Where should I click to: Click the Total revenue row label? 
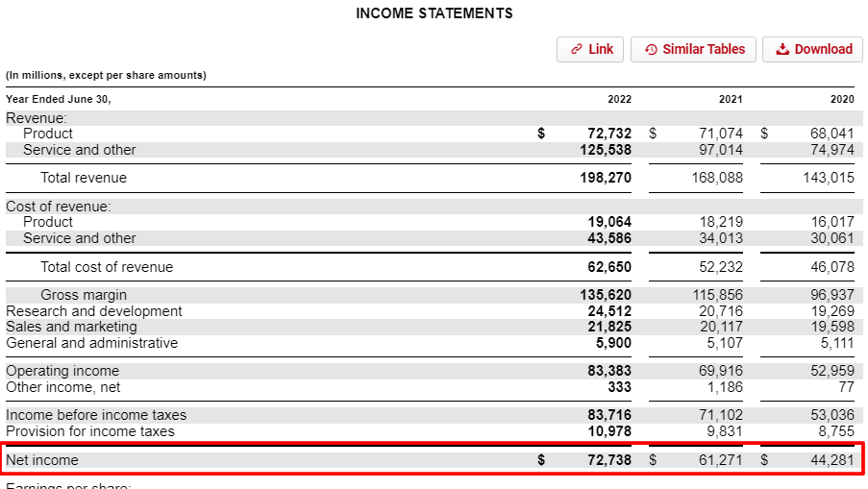click(84, 178)
